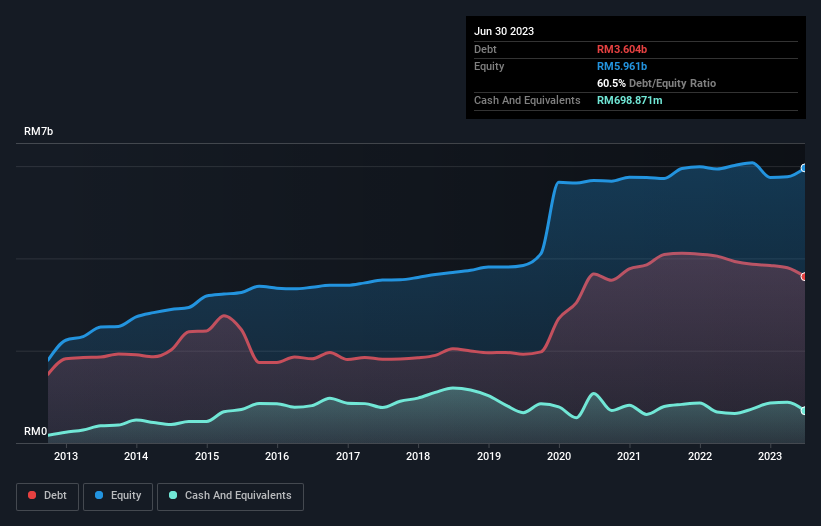Screen dimensions: 821x526
Task: Click the 2021 x-axis label
Action: [x=629, y=456]
